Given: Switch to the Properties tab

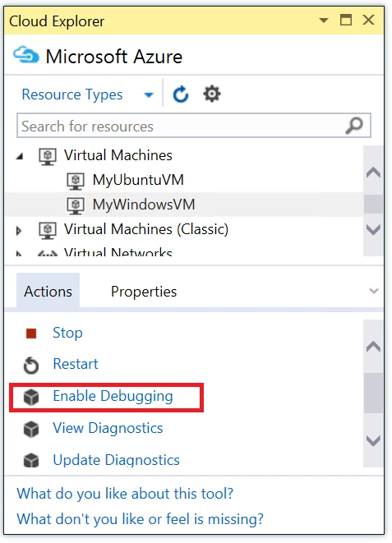Looking at the screenshot, I should click(x=144, y=292).
